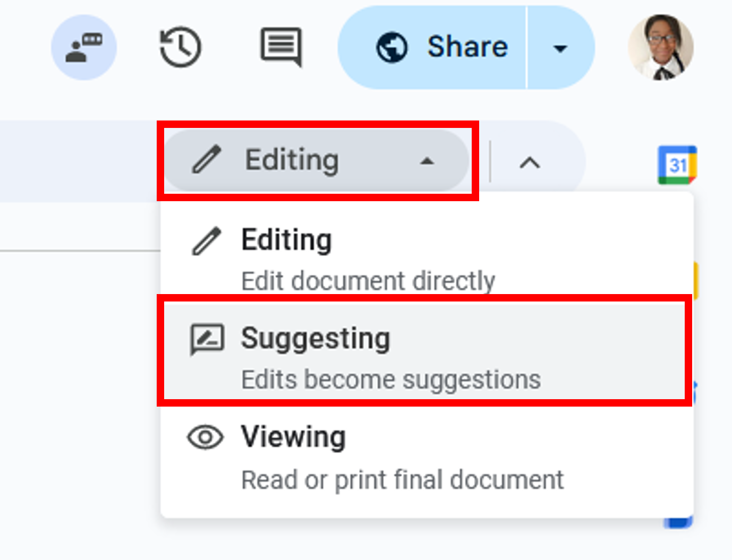This screenshot has height=560, width=732.
Task: Open the comment history icon
Action: [x=281, y=47]
